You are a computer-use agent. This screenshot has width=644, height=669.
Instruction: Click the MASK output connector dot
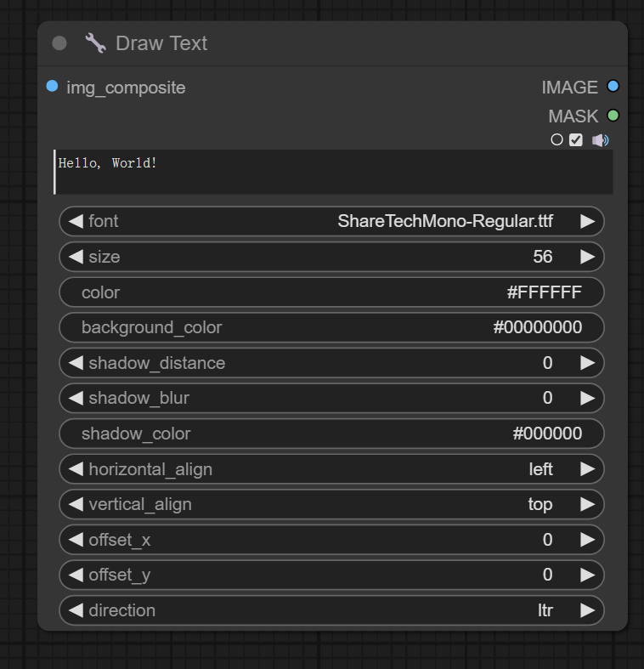[613, 116]
